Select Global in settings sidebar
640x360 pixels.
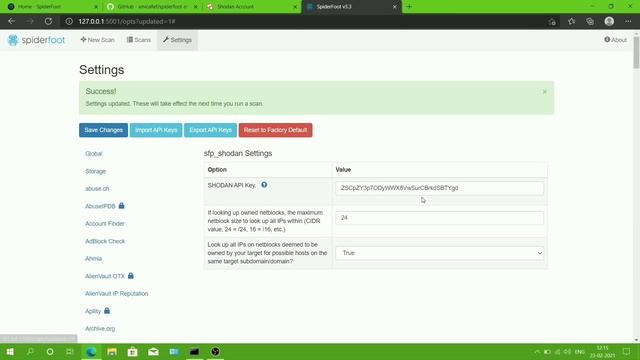[x=94, y=153]
